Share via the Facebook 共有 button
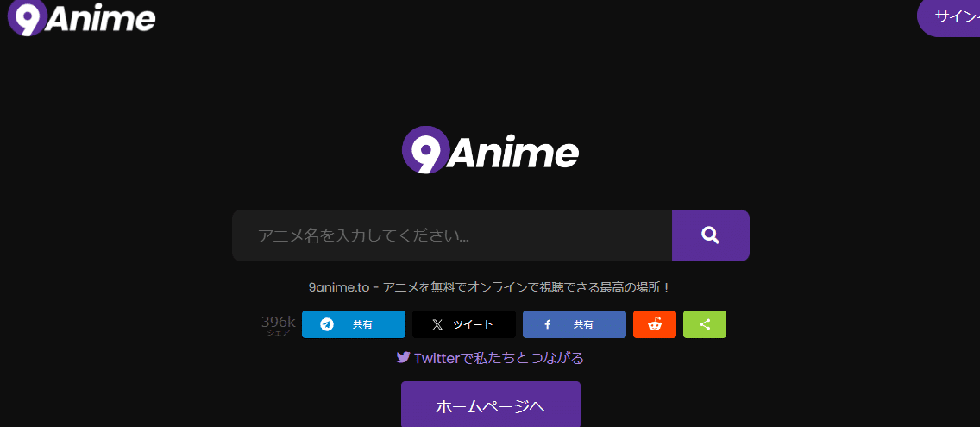 click(x=575, y=324)
